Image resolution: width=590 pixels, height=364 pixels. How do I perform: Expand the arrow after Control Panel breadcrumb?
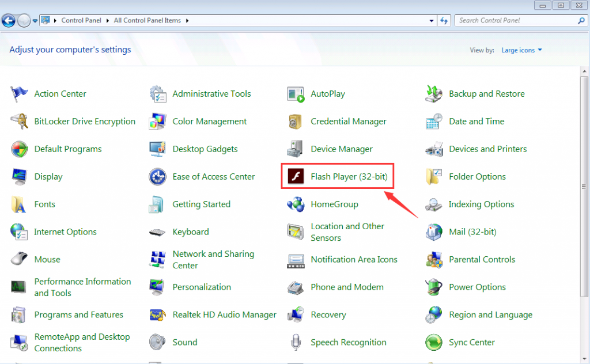coord(107,20)
